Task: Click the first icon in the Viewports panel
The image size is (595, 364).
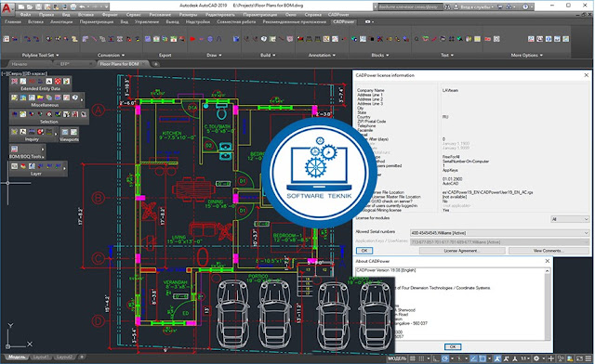Action: (x=65, y=132)
